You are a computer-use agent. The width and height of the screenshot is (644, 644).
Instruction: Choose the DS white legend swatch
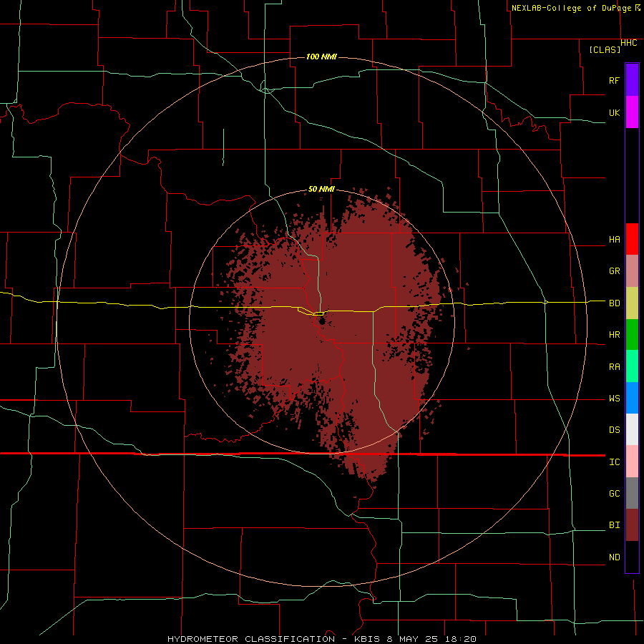tap(632, 429)
